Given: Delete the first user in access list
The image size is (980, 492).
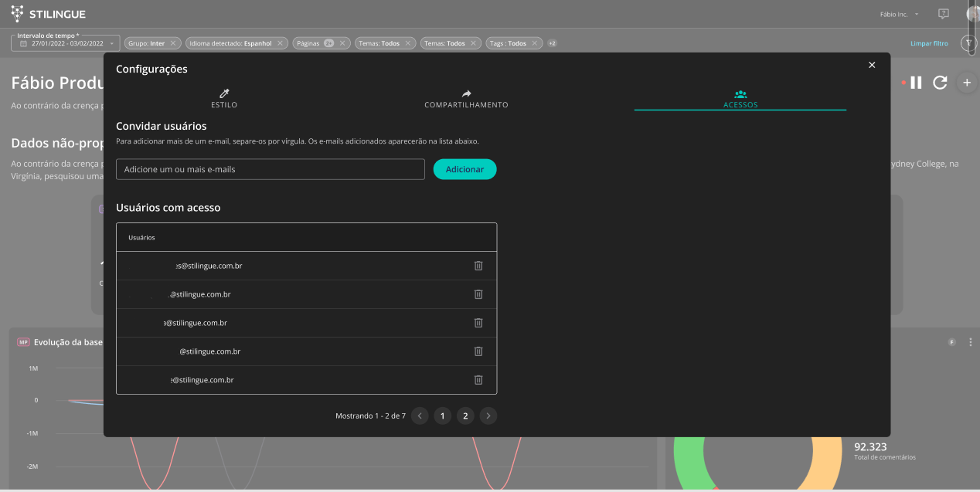Looking at the screenshot, I should coord(478,266).
